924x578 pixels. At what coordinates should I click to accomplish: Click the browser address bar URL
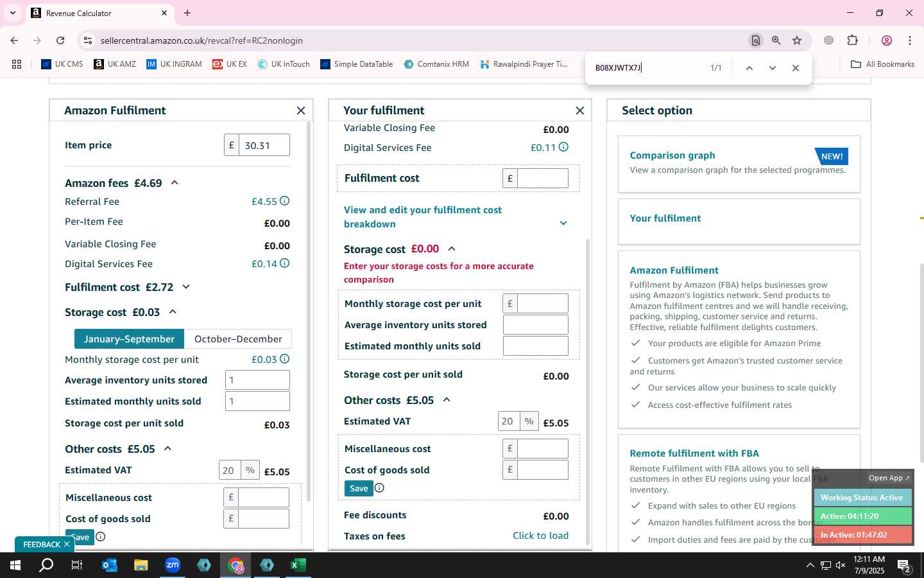201,40
